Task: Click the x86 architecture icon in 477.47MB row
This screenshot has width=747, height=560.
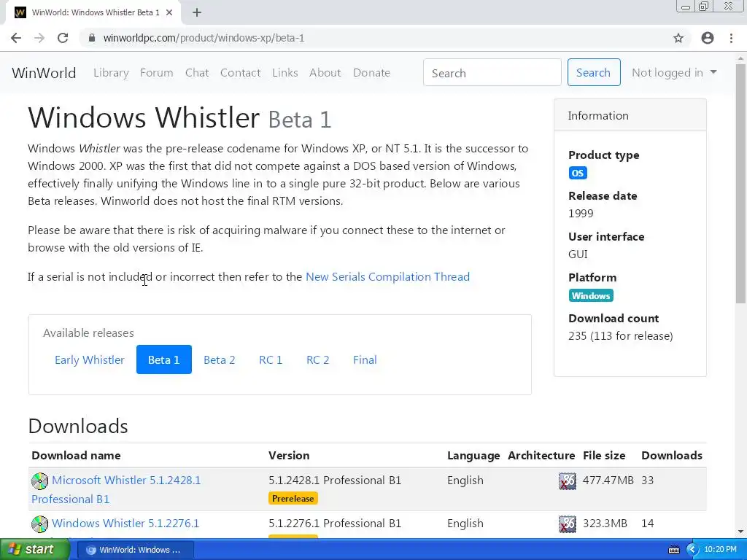Action: pyautogui.click(x=567, y=481)
